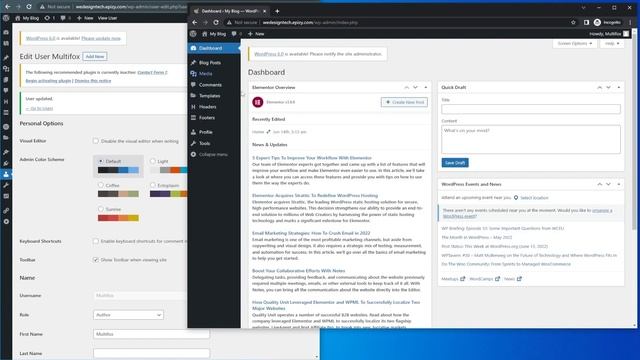Click the Save Draft button
The width and height of the screenshot is (640, 360).
[x=455, y=162]
